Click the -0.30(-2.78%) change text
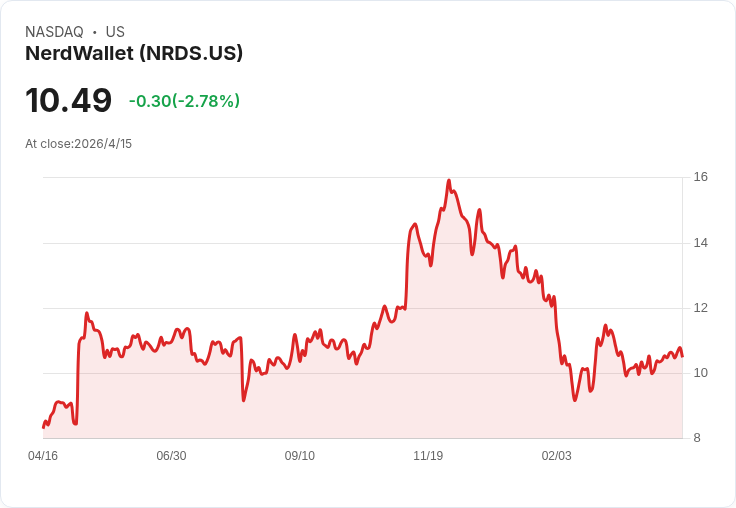The width and height of the screenshot is (736, 508). coord(184,101)
